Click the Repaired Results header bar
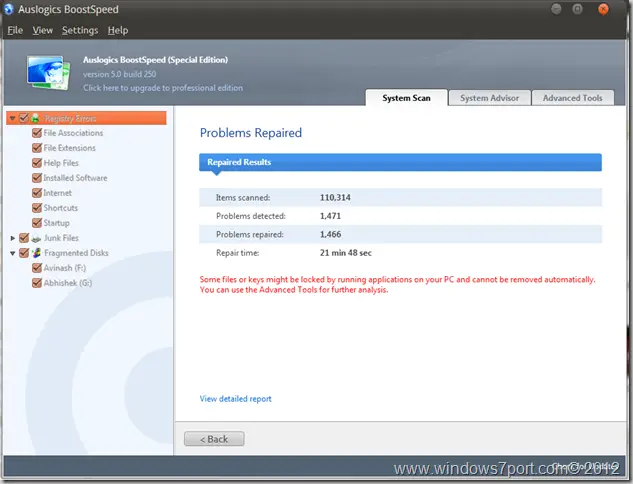Image resolution: width=633 pixels, height=484 pixels. 400,162
